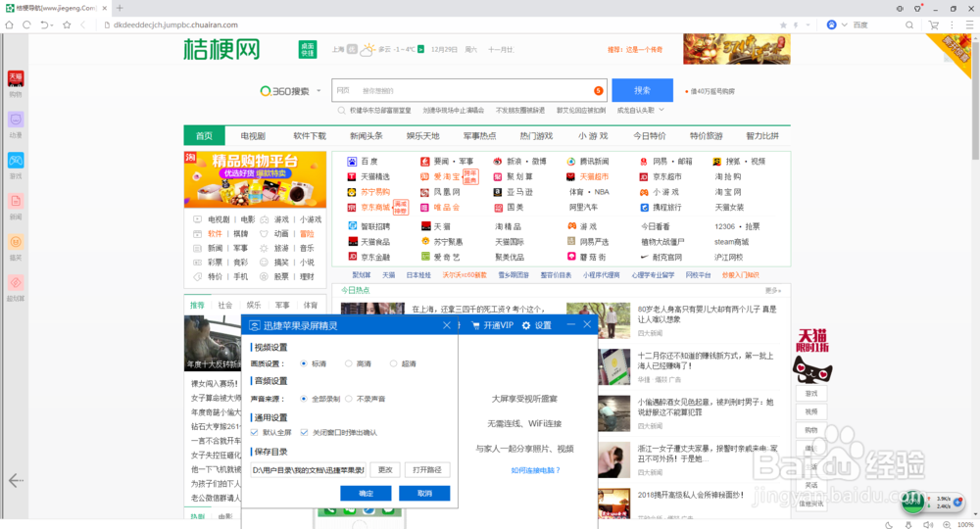Viewport: 980px width, 529px height.
Task: Click the 京东商城 icon in site grid
Action: click(352, 208)
